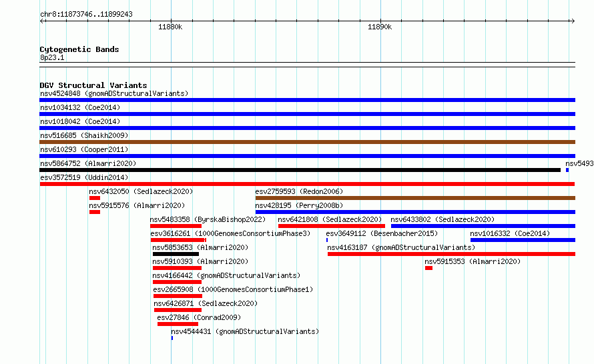594x364 pixels.
Task: Open nsv5483358 (ByrskaBishop2022) label
Action: pos(208,219)
